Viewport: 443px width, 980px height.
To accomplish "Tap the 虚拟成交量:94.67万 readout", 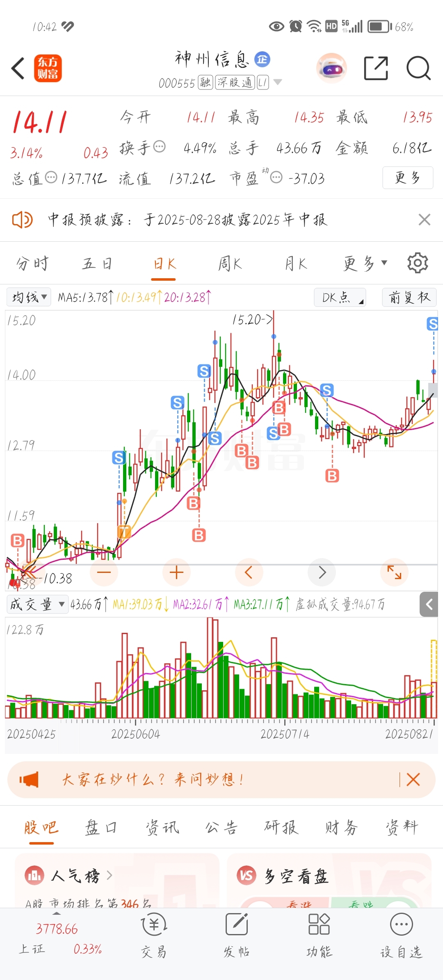I will click(x=340, y=604).
